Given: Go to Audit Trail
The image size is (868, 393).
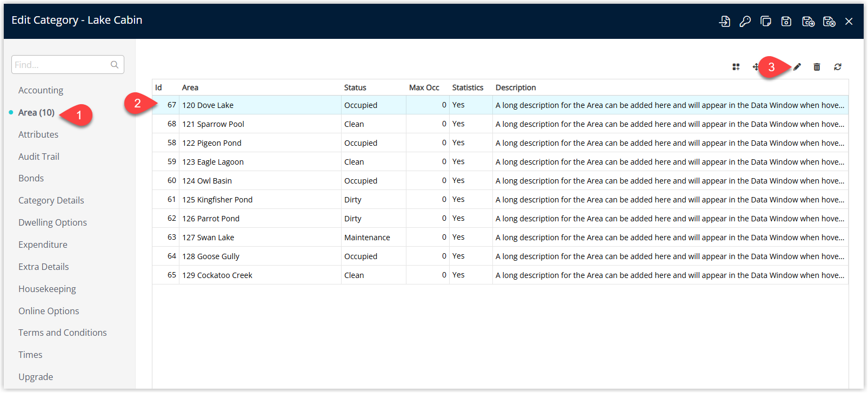Looking at the screenshot, I should [39, 157].
